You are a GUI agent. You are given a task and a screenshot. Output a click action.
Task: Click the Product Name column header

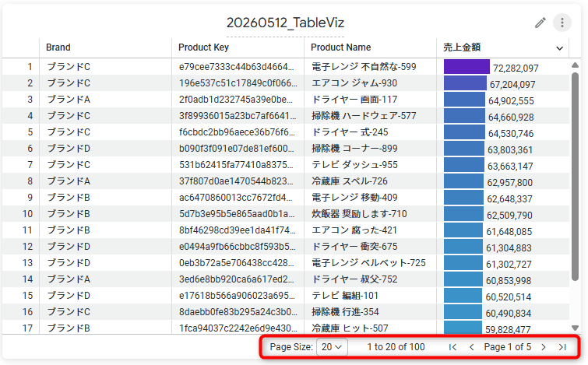click(x=341, y=47)
